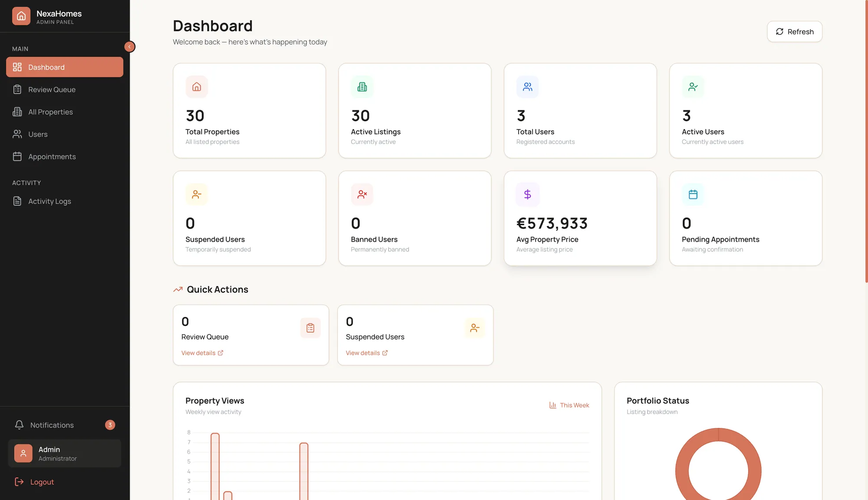Click the Active Listings label

(x=376, y=132)
